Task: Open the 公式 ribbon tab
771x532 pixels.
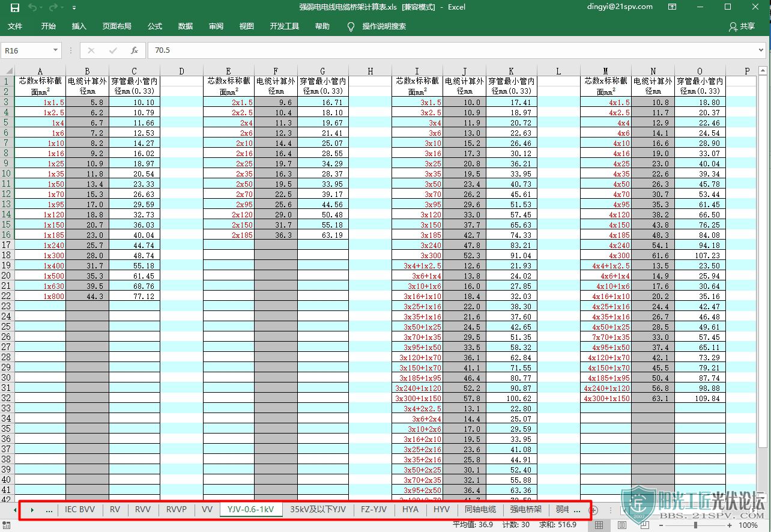Action: [x=155, y=26]
